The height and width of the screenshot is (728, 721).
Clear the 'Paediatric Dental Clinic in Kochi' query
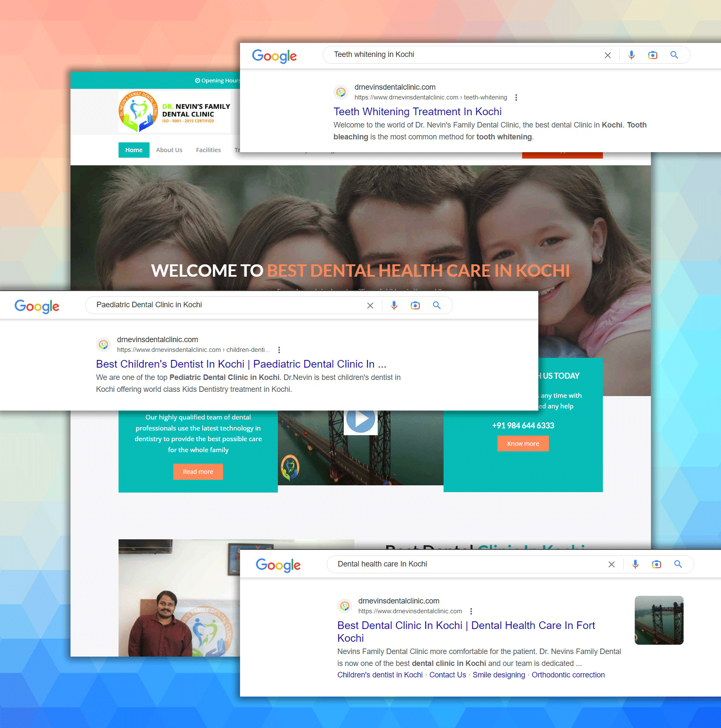(370, 306)
